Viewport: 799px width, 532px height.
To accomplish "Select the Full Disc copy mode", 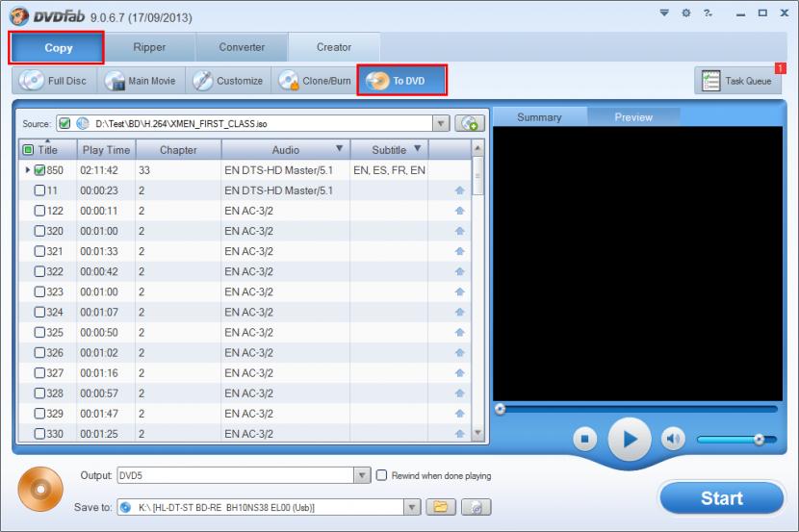I will 54,81.
